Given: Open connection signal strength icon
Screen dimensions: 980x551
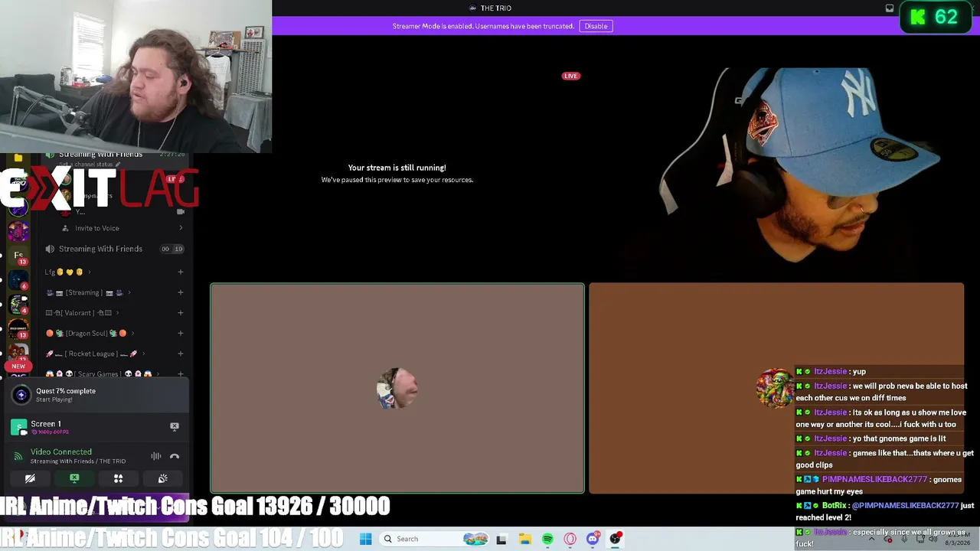Looking at the screenshot, I should (19, 456).
